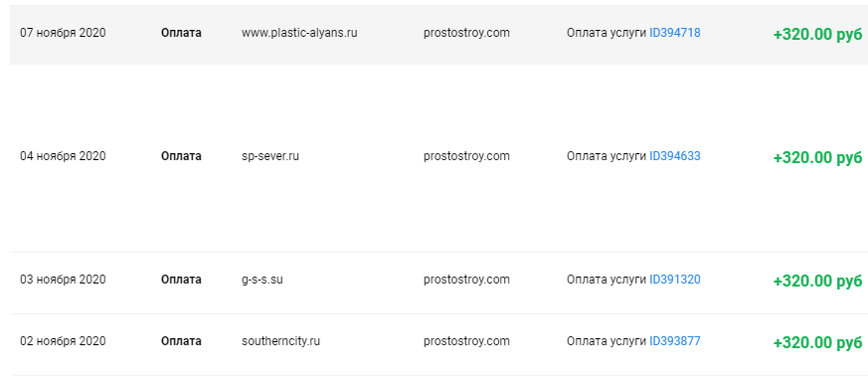Select the 04 ноября 2020 payment row date
This screenshot has height=386, width=868.
click(63, 156)
